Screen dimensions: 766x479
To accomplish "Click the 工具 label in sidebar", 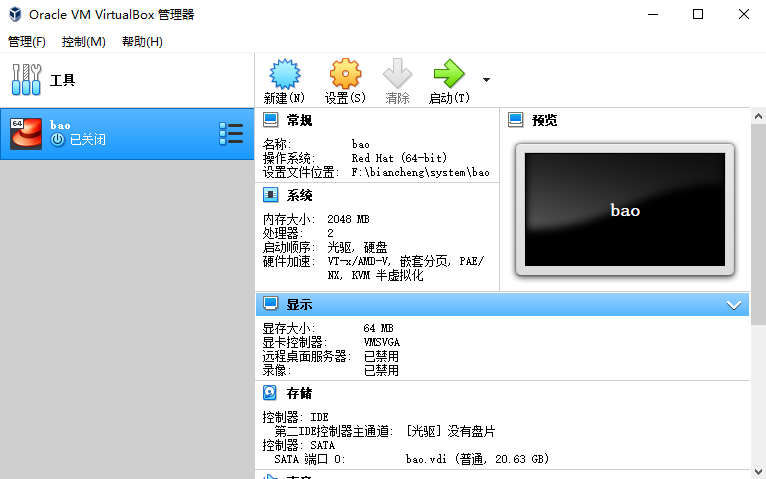I will [x=62, y=80].
